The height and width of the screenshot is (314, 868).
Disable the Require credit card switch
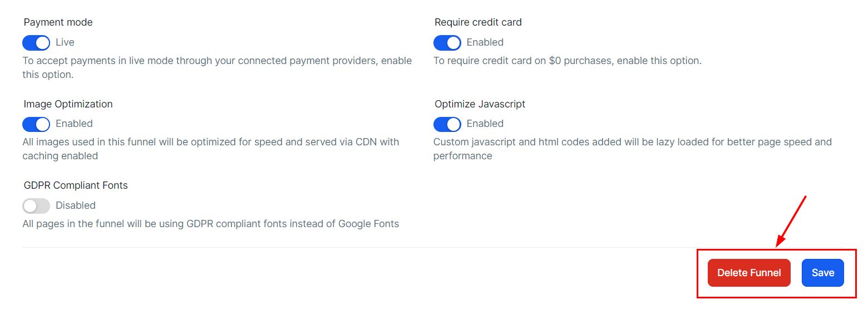[x=447, y=42]
